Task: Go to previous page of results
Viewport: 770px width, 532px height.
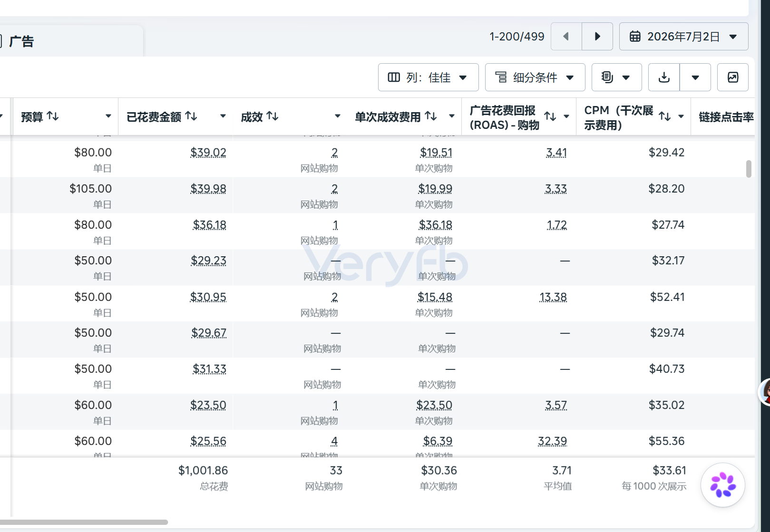Action: (x=566, y=36)
